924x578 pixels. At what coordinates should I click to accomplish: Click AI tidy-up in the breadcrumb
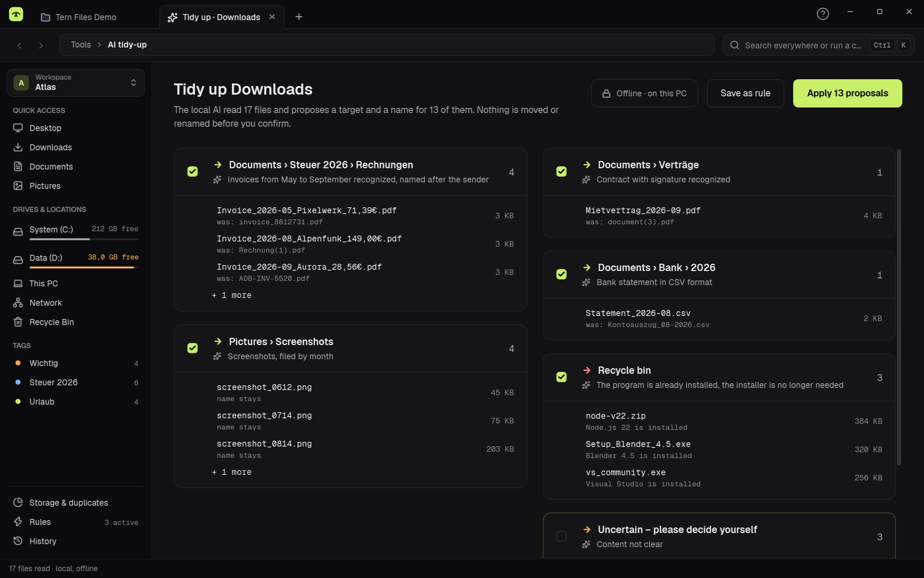pos(127,45)
